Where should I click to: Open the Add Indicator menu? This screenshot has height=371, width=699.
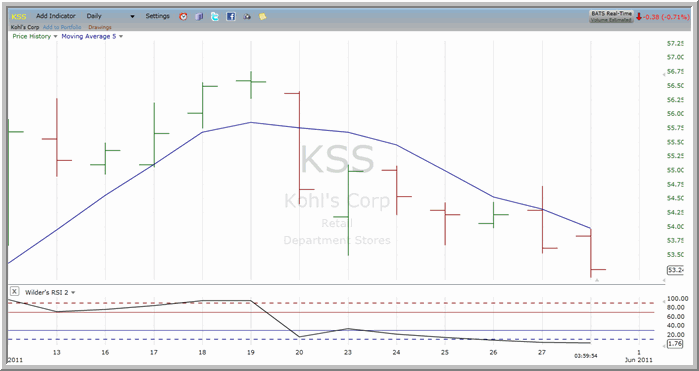56,16
